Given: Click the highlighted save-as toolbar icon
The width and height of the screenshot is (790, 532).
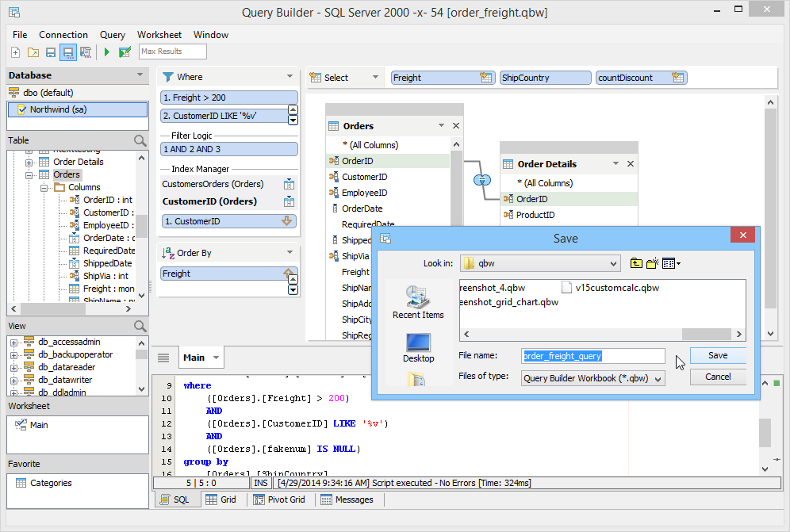Looking at the screenshot, I should pyautogui.click(x=68, y=52).
